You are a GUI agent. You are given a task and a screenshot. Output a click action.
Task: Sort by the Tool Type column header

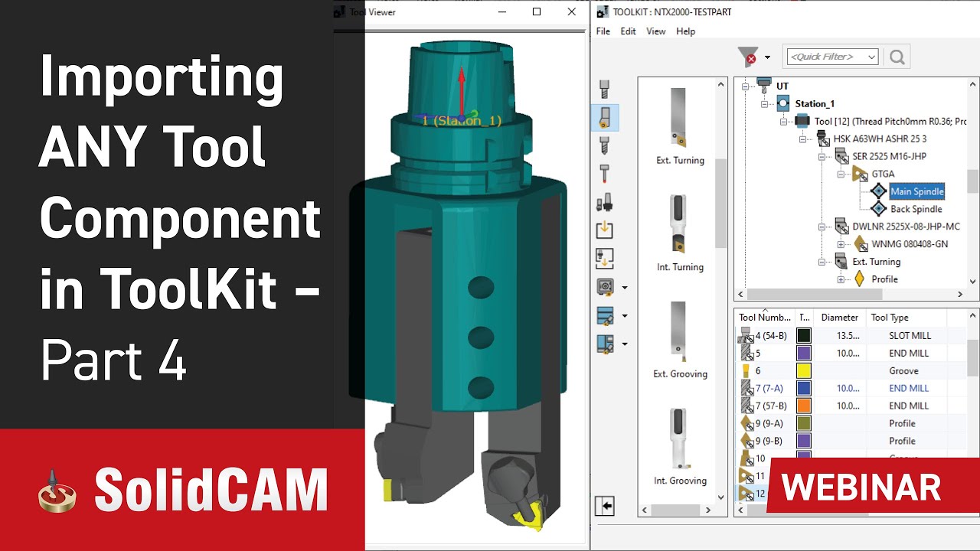click(x=906, y=317)
